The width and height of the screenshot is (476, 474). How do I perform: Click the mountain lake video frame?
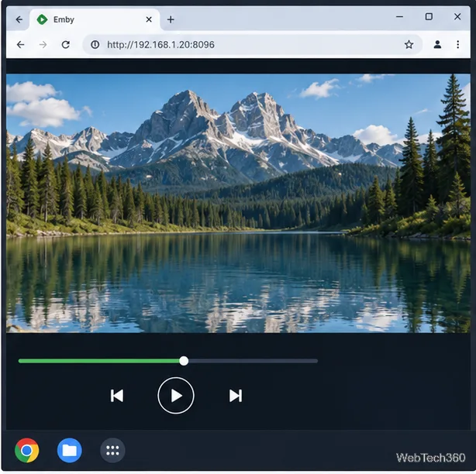tap(238, 203)
